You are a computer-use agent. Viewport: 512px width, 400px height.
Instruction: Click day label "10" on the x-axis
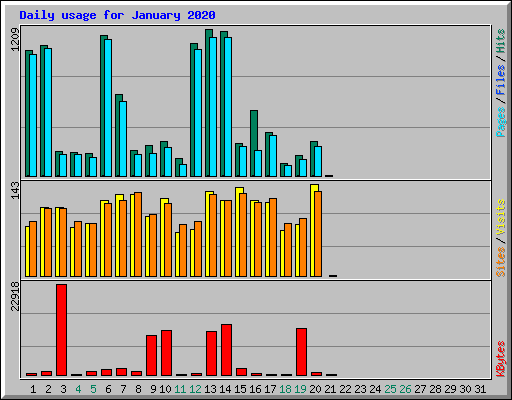coord(165,389)
